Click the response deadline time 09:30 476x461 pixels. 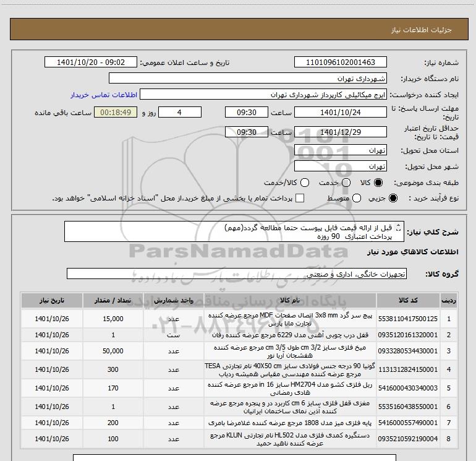pyautogui.click(x=247, y=113)
